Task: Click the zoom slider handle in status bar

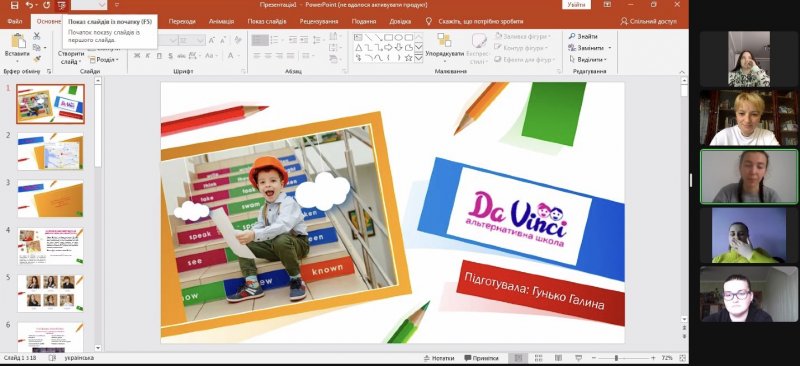Action: [616, 358]
